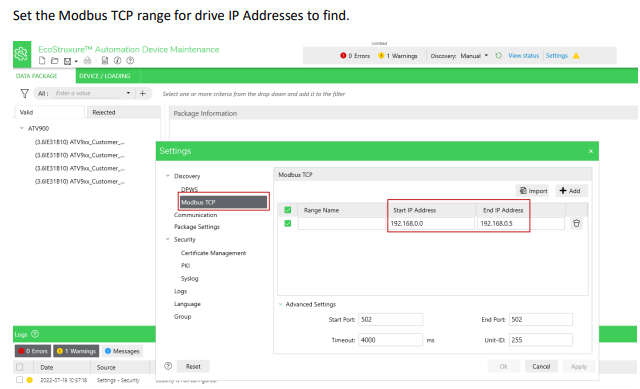This screenshot has width=640, height=389.
Task: Click the End IP Address field 192.168.0.5
Action: [x=521, y=223]
